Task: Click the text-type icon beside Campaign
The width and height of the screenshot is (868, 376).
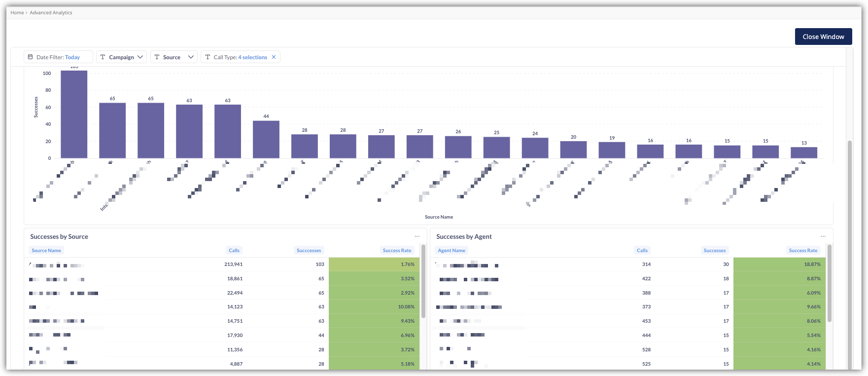Action: click(103, 57)
